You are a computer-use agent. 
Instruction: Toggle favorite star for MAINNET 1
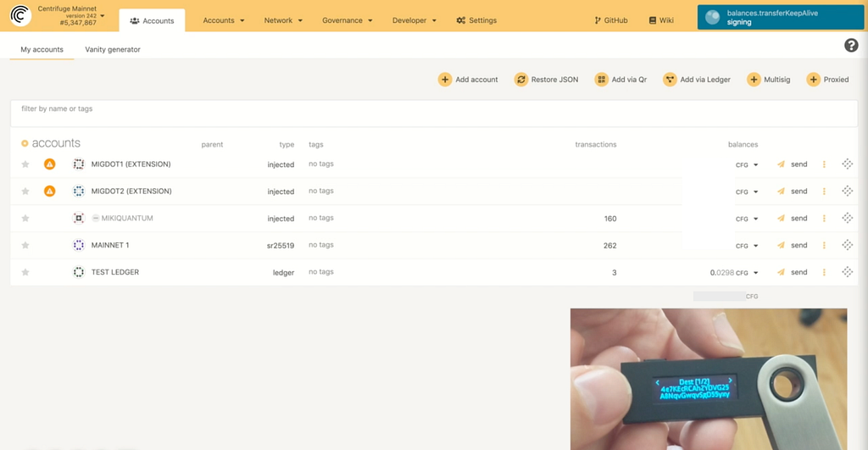pyautogui.click(x=25, y=245)
